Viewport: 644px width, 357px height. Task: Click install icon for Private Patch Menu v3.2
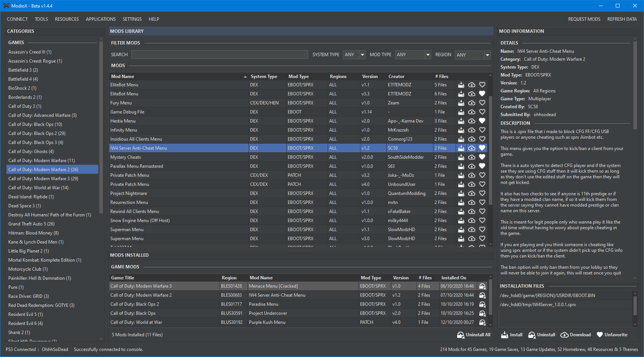coord(461,175)
